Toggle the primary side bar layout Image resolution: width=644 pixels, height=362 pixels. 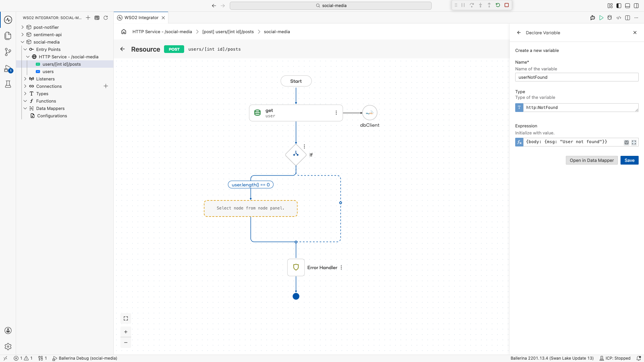pos(619,6)
